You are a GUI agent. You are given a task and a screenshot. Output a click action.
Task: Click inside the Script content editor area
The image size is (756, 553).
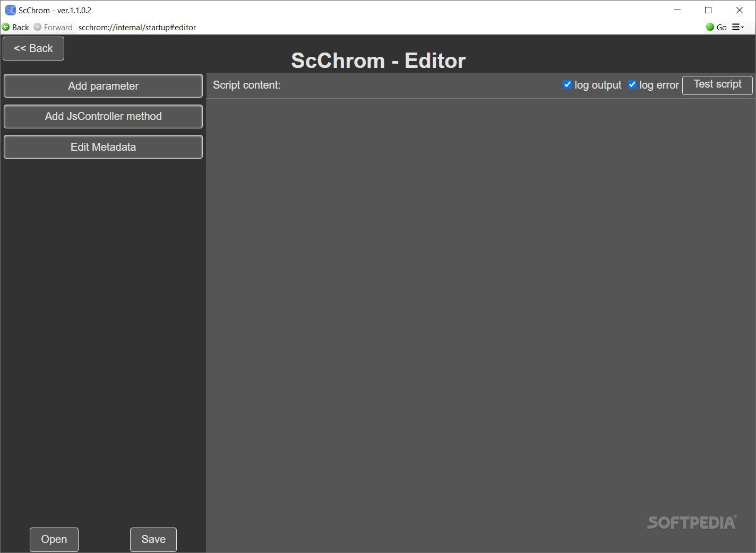click(481, 325)
